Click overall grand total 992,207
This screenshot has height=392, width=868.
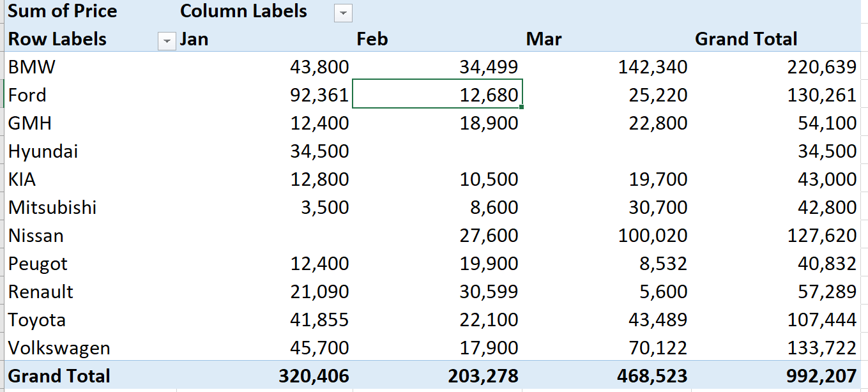click(x=821, y=376)
